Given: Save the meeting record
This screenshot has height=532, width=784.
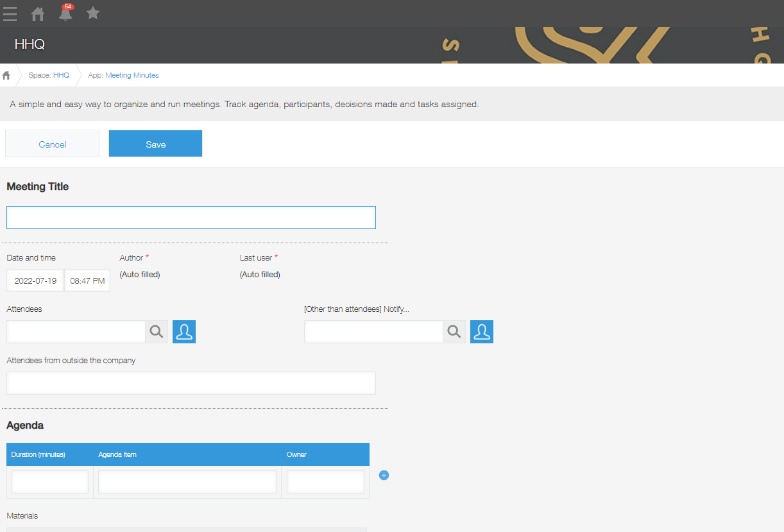Looking at the screenshot, I should pyautogui.click(x=155, y=144).
